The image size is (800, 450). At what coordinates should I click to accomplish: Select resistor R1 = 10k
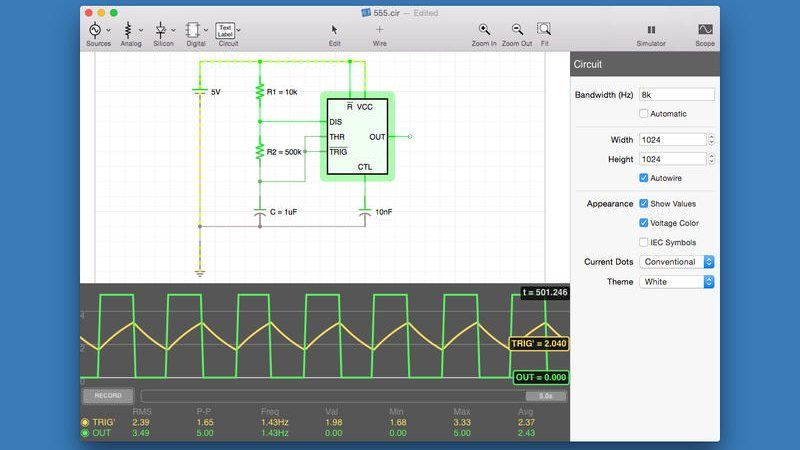(x=260, y=92)
